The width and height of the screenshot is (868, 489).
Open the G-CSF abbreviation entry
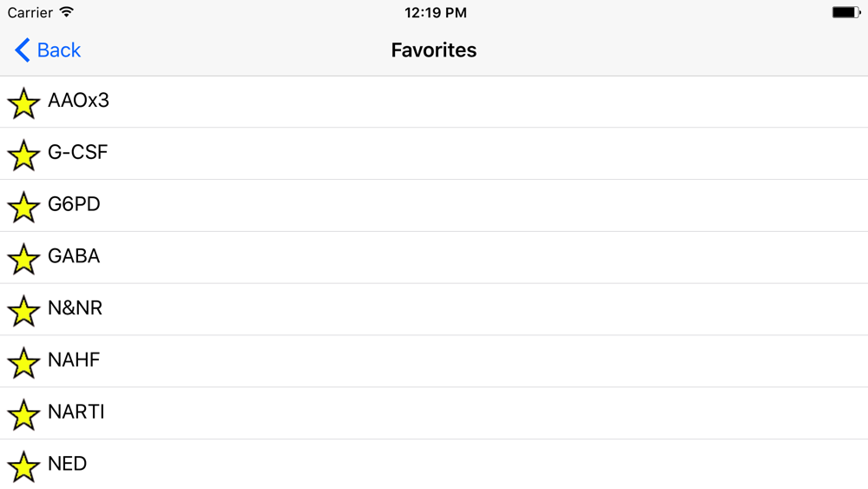pos(434,154)
